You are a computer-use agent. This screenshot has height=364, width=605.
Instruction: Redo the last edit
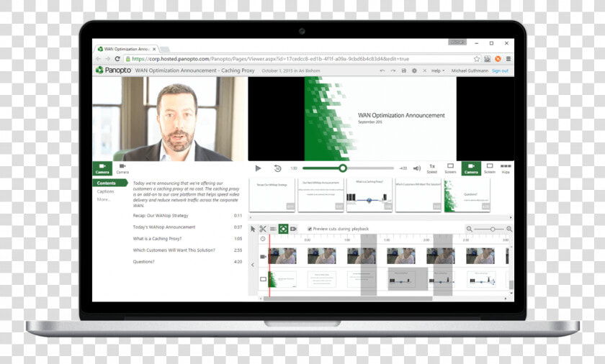point(393,70)
